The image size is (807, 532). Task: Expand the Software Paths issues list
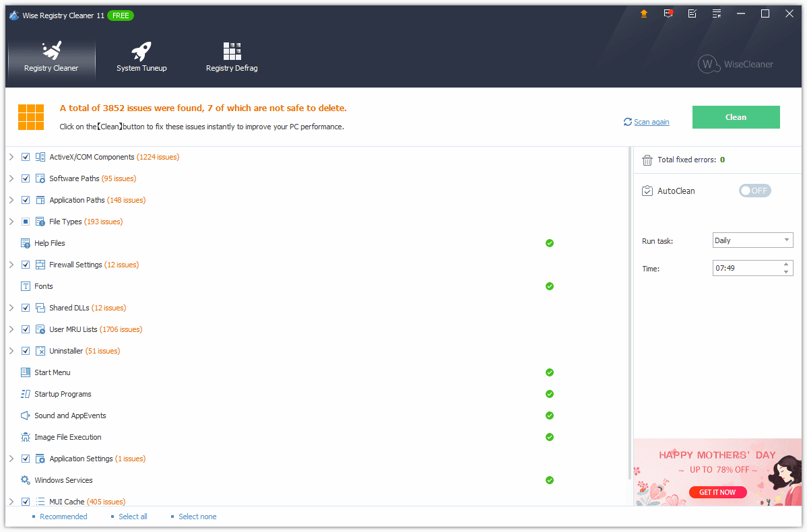tap(11, 178)
